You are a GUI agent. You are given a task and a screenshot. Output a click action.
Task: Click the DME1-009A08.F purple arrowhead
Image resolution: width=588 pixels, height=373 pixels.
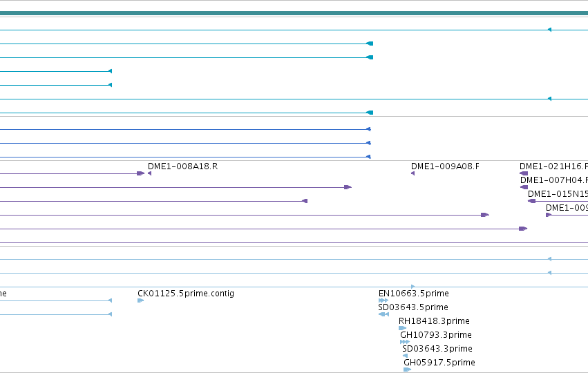[x=413, y=173]
